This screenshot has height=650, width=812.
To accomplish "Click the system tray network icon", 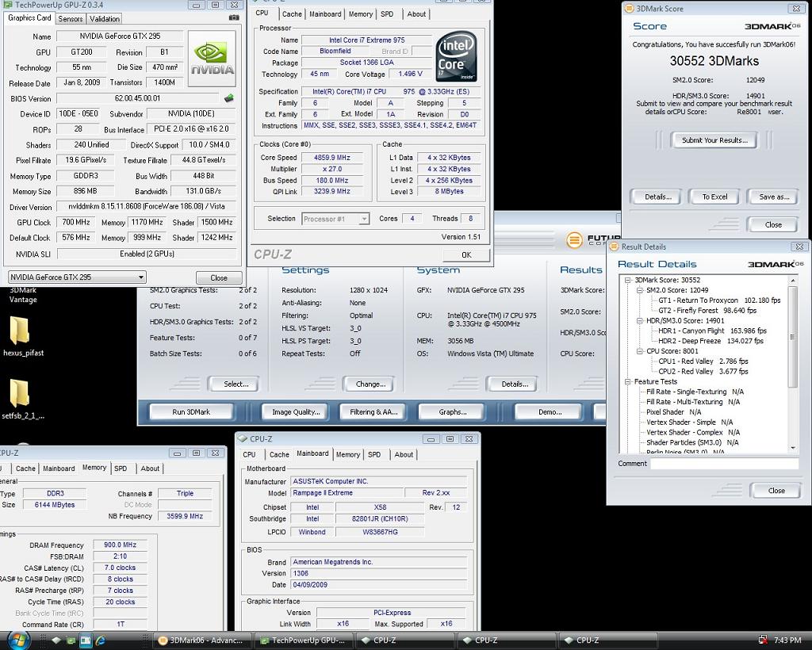I will [x=763, y=640].
